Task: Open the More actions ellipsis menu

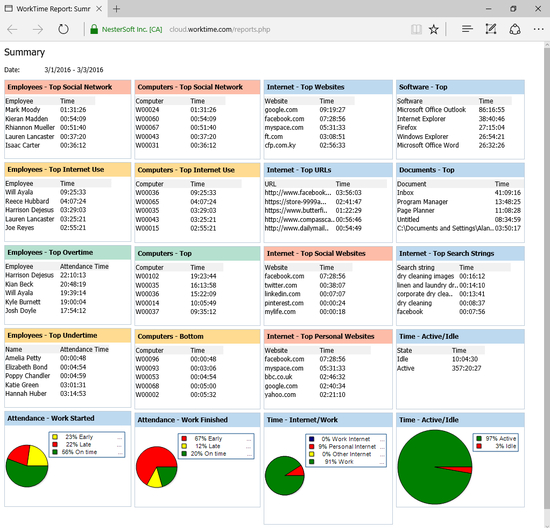Action: pos(538,29)
